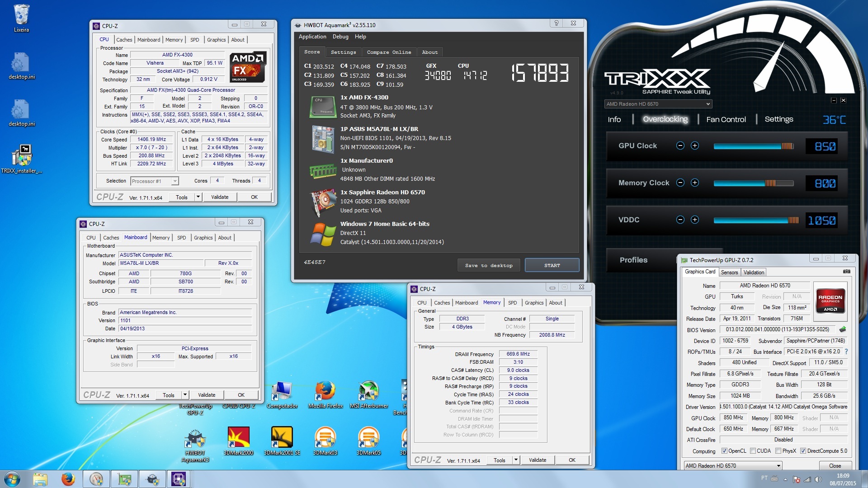The image size is (868, 488).
Task: Switch to TRIXX Info tab
Action: tap(614, 119)
